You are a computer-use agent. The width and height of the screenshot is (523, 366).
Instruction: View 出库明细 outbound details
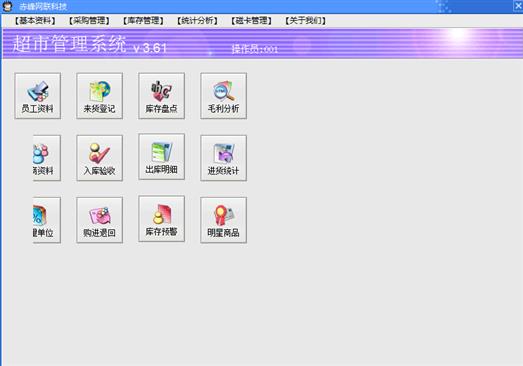pyautogui.click(x=161, y=157)
